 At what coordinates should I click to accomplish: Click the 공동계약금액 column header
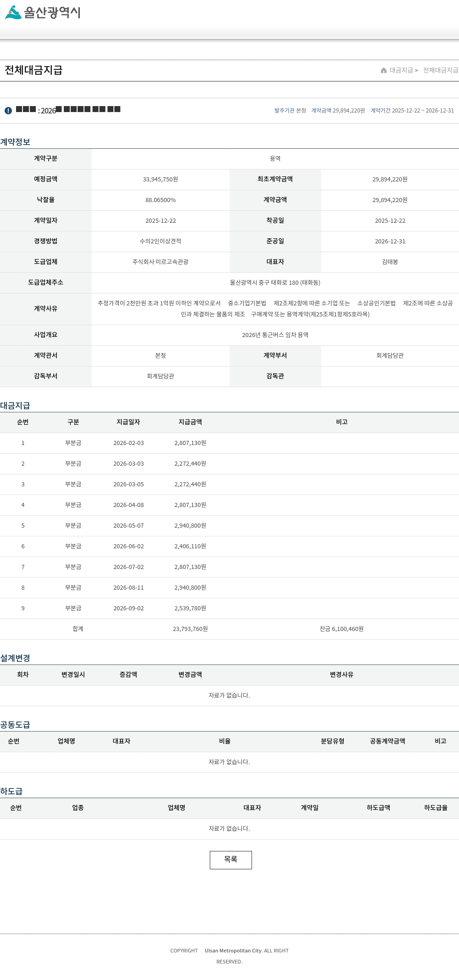pos(387,741)
